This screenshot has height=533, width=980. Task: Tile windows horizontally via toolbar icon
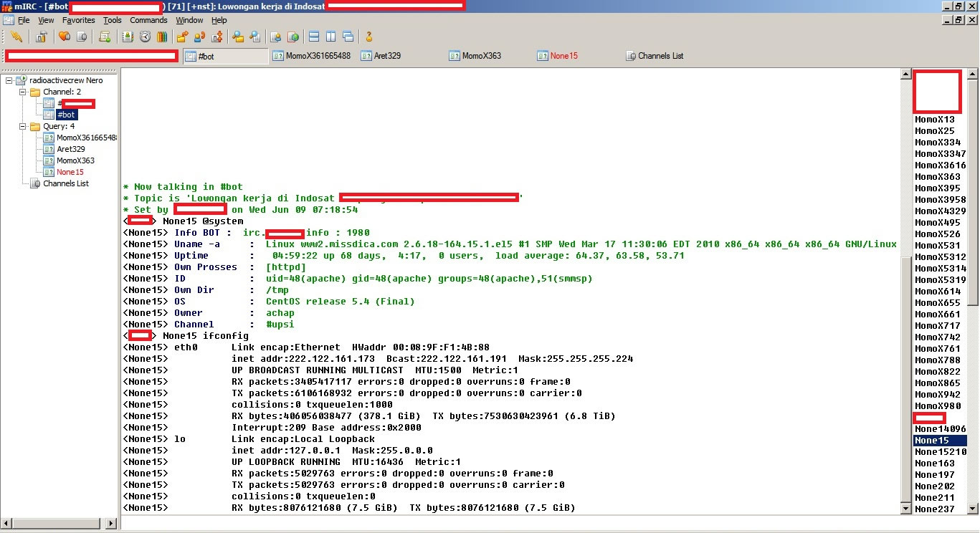click(x=314, y=37)
